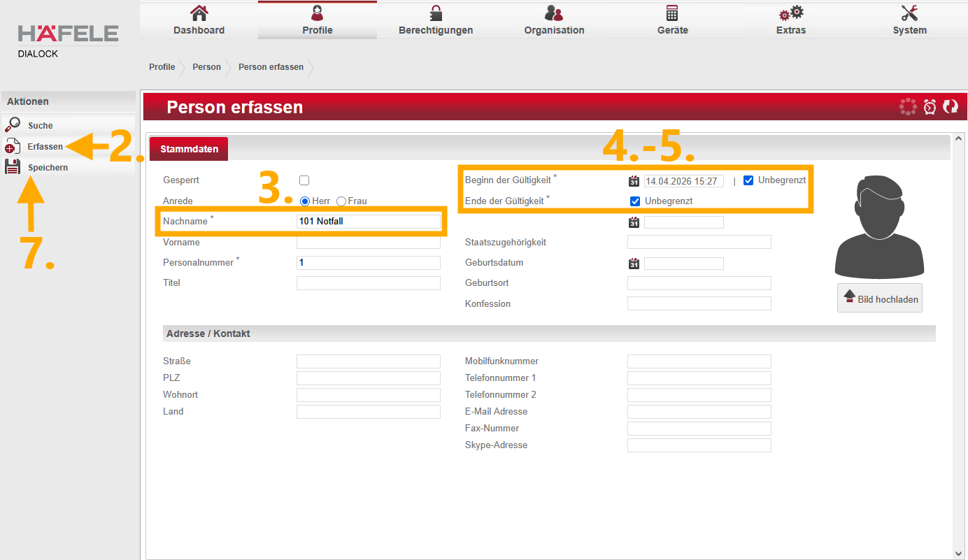Enable the Gesperrt checkbox
Screen dimensions: 968x560
pos(304,180)
